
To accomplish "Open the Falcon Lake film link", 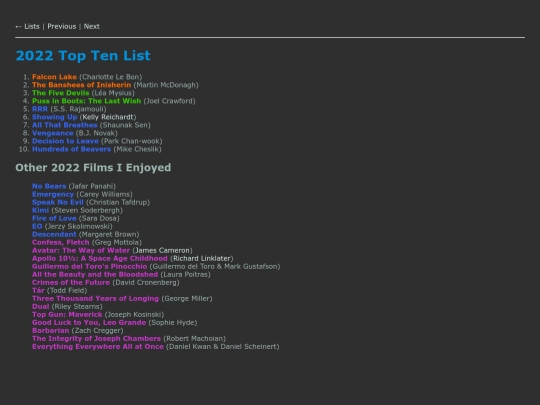I will pyautogui.click(x=54, y=77).
